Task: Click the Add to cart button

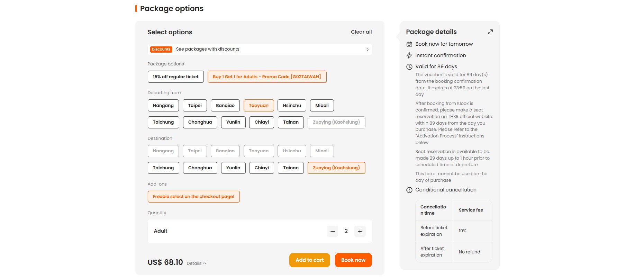Action: pyautogui.click(x=309, y=260)
